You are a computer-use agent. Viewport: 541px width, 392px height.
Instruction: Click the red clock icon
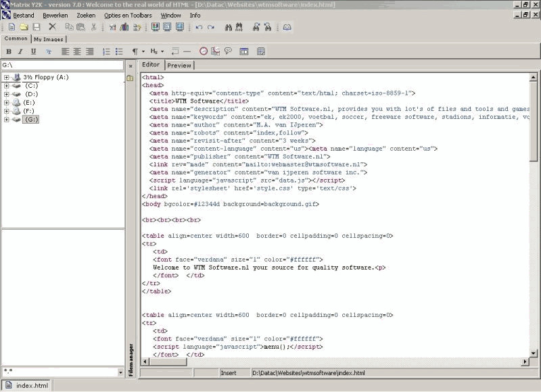click(x=204, y=51)
